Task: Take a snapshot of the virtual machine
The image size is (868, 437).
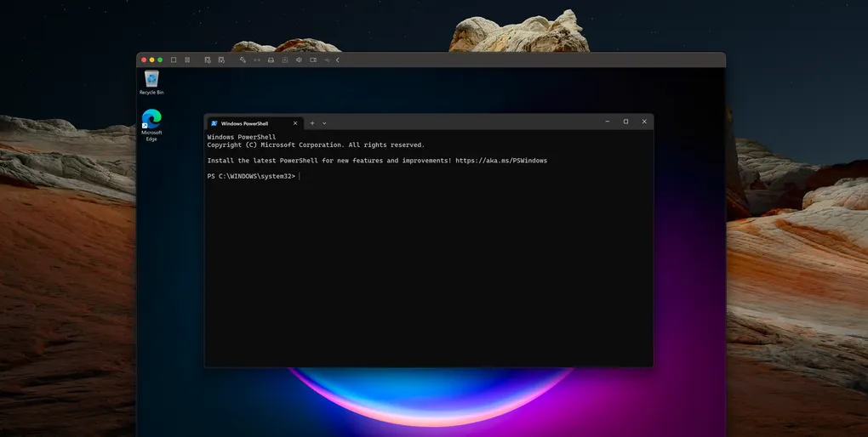Action: click(208, 60)
